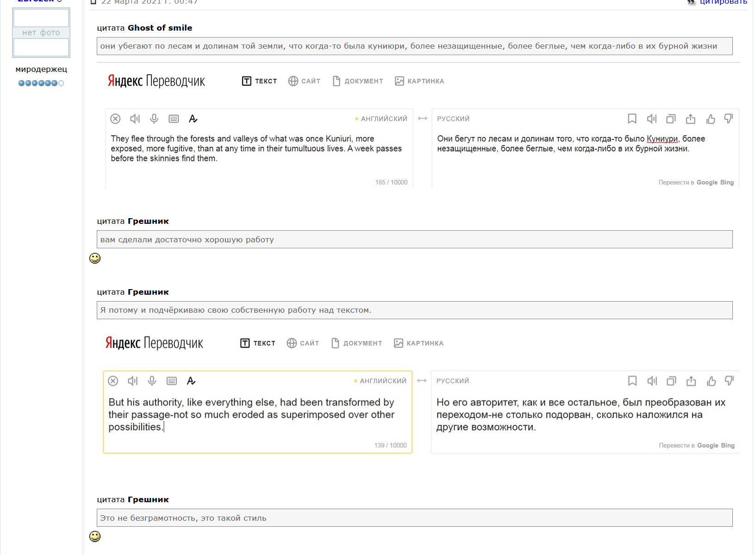
Task: Swap languages arrow in upper translator
Action: click(x=422, y=119)
